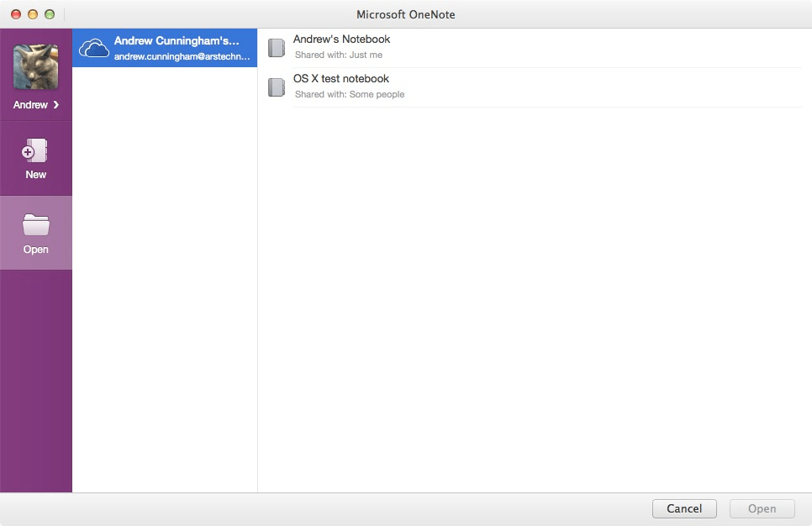This screenshot has width=812, height=526.
Task: Expand the Andrew account chevron
Action: (x=55, y=104)
